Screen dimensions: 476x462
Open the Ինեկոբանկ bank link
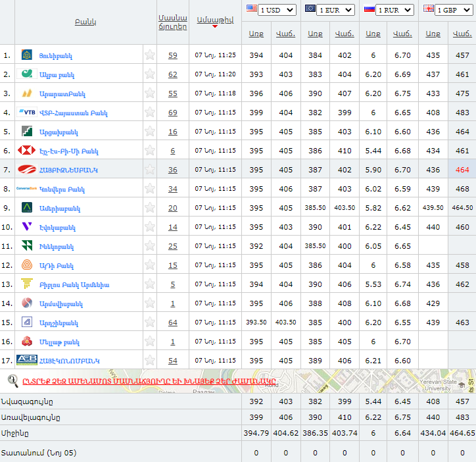57,247
